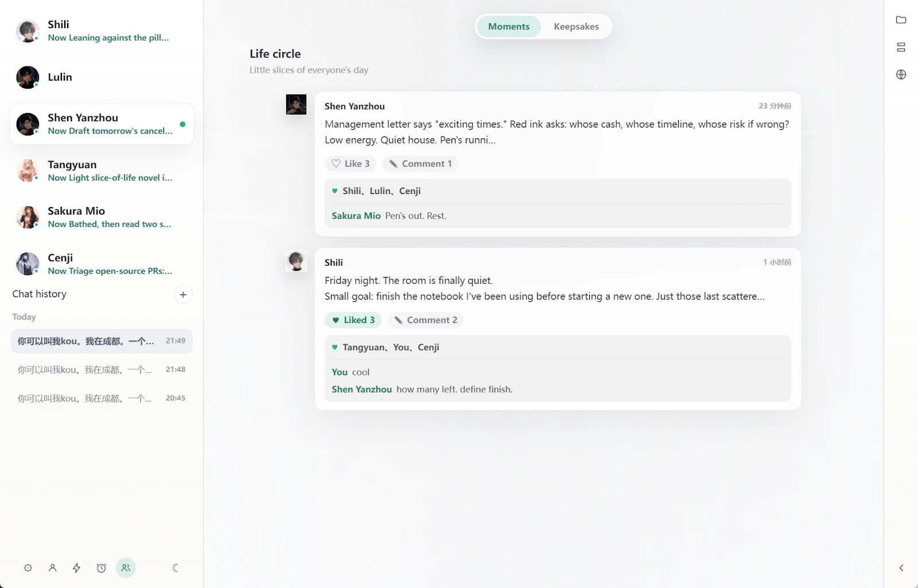Click Shili's avatar on the post
This screenshot has height=588, width=918.
tap(296, 261)
